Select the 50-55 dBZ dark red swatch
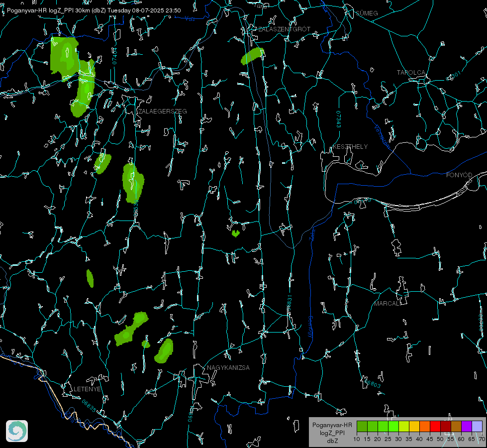This screenshot has width=487, height=448. tap(446, 427)
